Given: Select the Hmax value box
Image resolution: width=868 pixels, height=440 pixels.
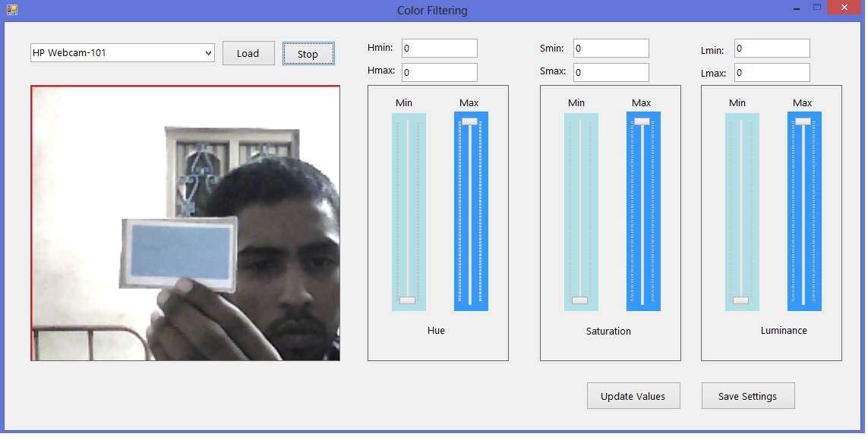Looking at the screenshot, I should click(x=439, y=72).
